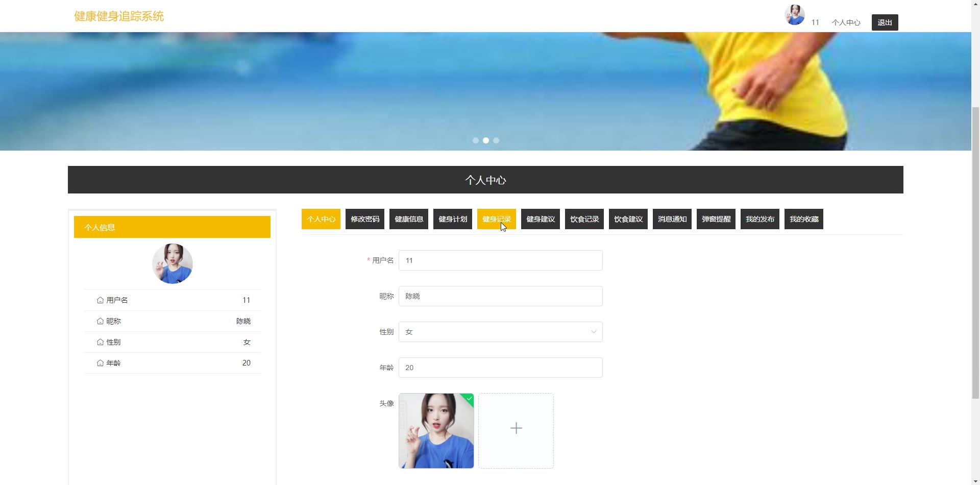Click the 退出 logout button
The image size is (980, 485).
pos(885,22)
